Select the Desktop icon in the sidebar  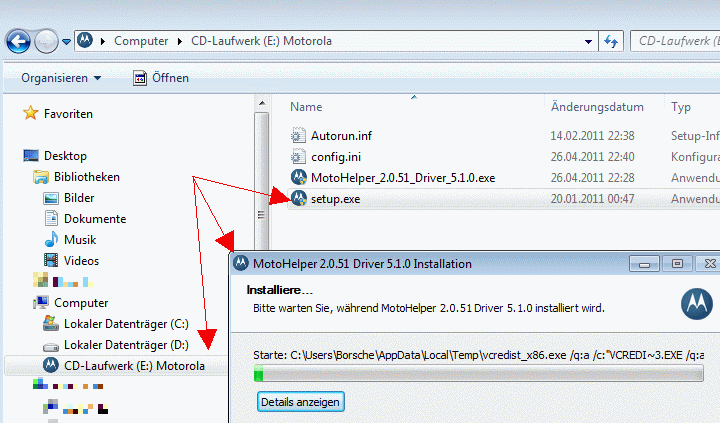(31, 156)
